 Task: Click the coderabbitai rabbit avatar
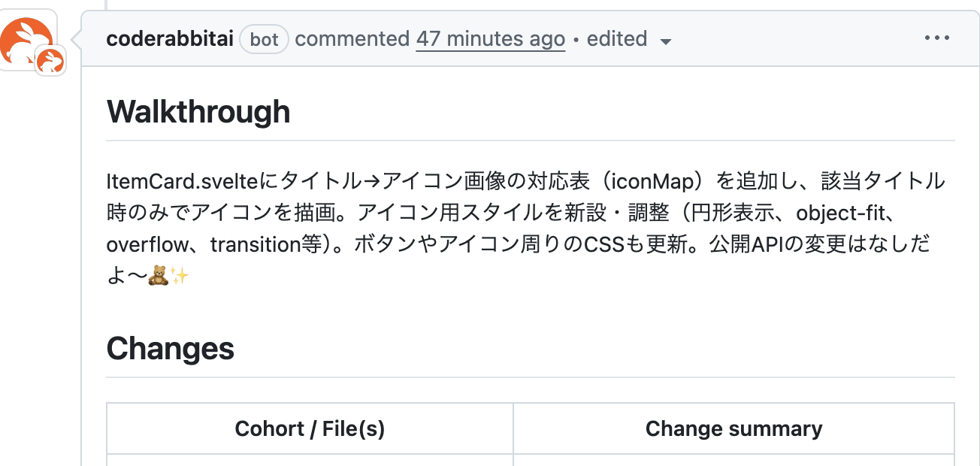coord(24,36)
